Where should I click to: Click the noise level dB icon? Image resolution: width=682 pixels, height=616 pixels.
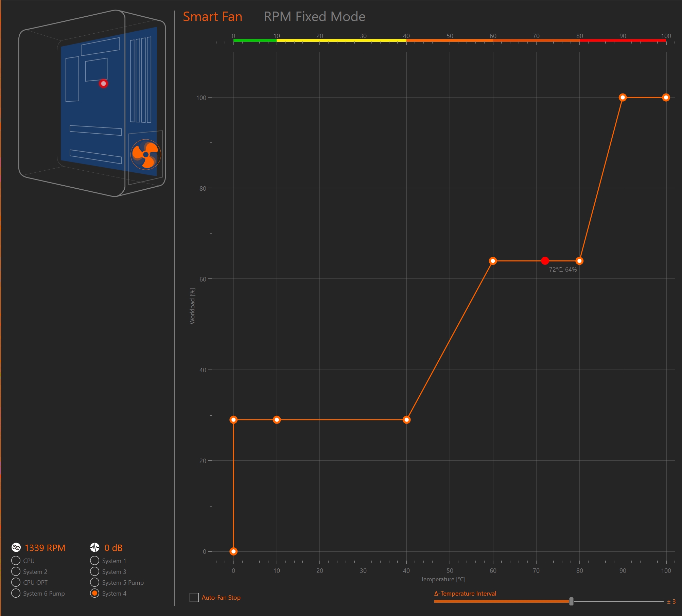pos(95,547)
